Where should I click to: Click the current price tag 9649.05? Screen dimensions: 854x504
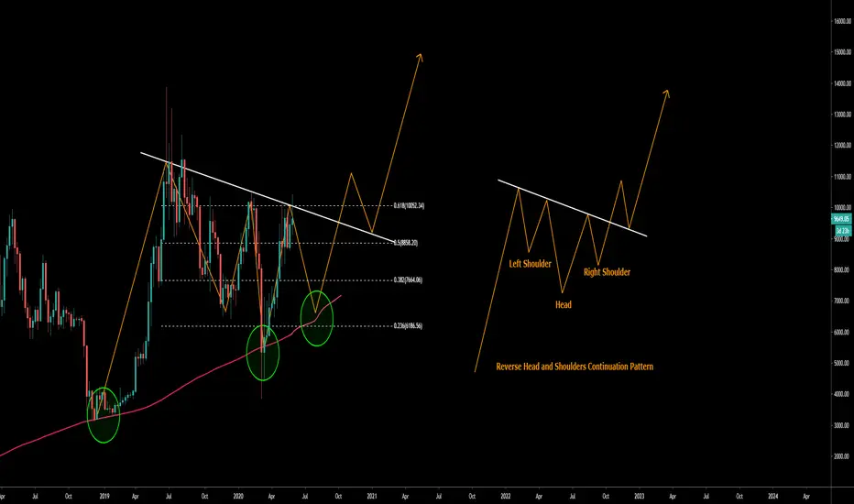[x=841, y=219]
